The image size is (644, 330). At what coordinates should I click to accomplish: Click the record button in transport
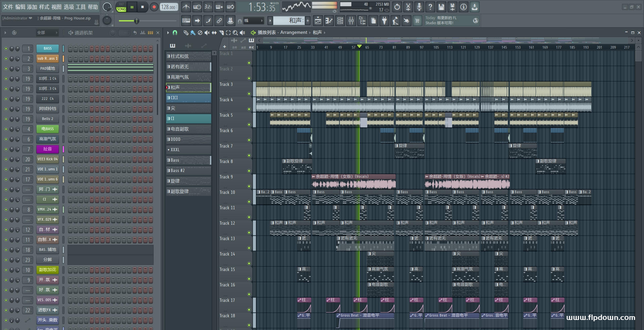pyautogui.click(x=154, y=7)
